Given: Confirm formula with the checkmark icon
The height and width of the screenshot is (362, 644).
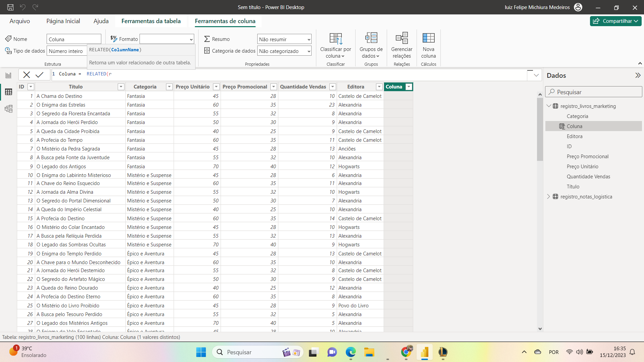Looking at the screenshot, I should point(39,74).
